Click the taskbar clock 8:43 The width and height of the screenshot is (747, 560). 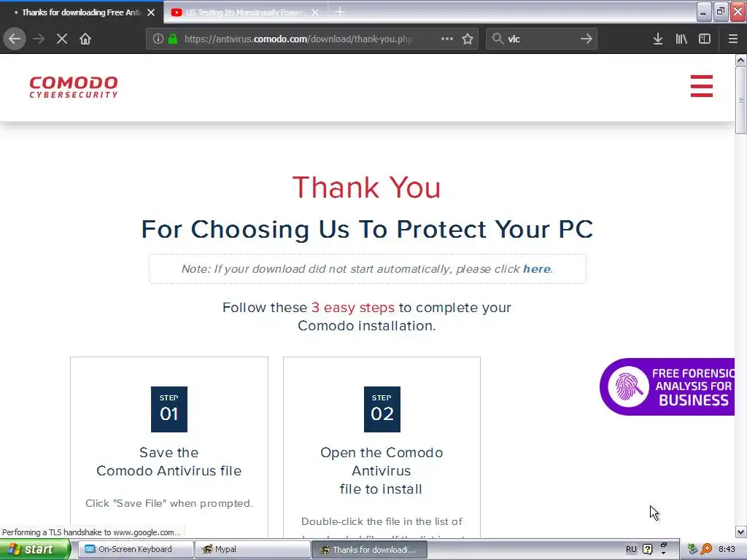727,549
